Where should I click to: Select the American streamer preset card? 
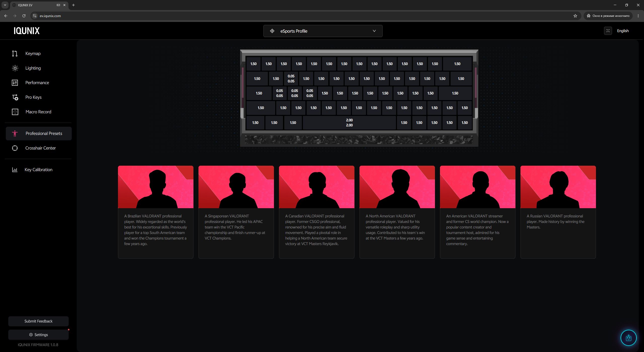(x=477, y=212)
